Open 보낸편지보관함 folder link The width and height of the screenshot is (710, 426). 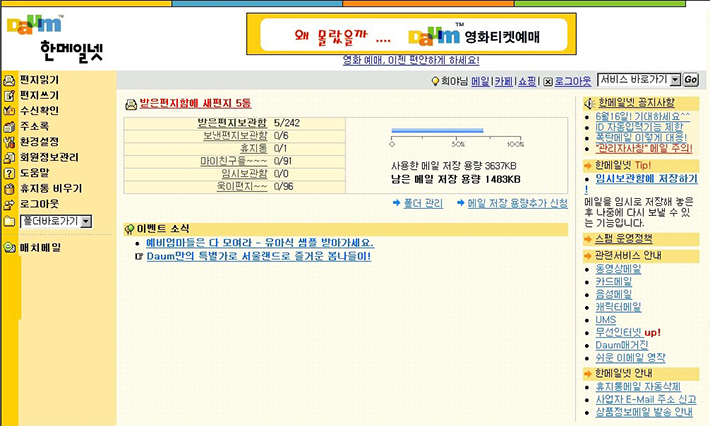235,135
